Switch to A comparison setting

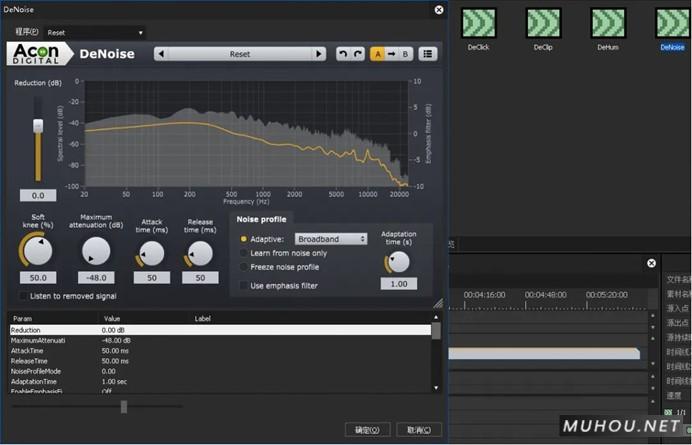pyautogui.click(x=377, y=54)
